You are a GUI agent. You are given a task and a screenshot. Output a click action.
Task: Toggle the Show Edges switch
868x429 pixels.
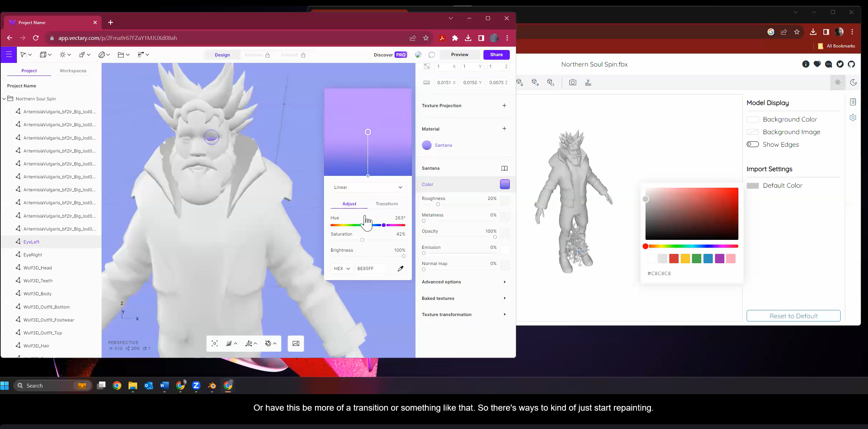point(752,145)
